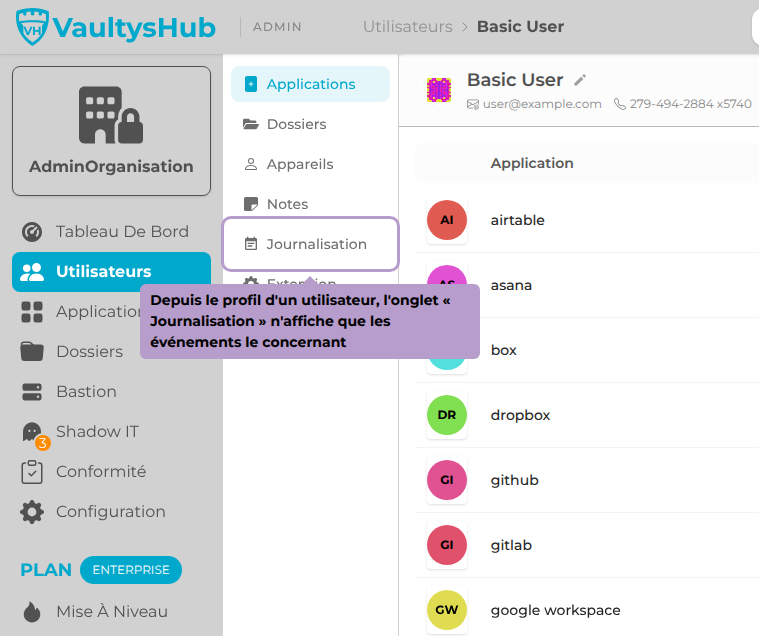The image size is (759, 636).
Task: Click the Bastion server icon
Action: tap(32, 392)
